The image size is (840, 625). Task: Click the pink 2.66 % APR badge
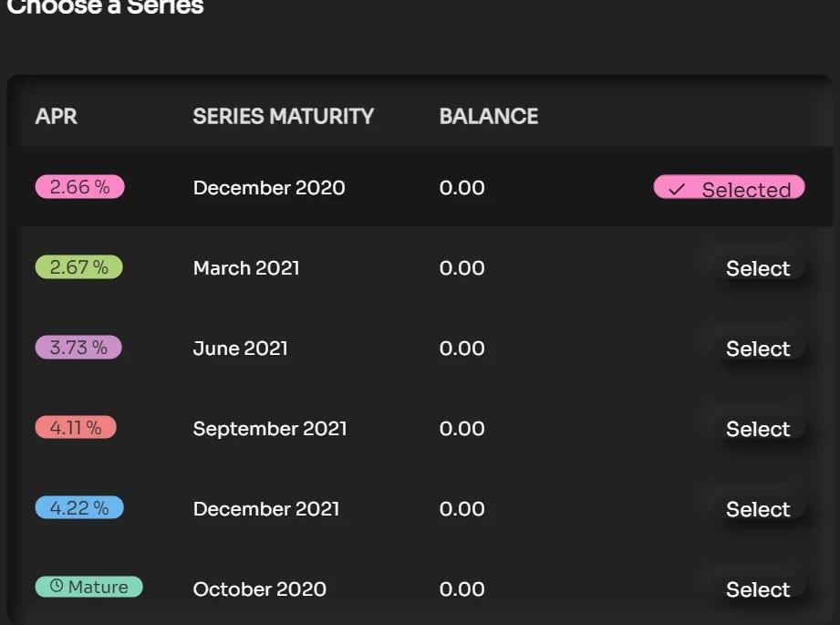click(x=80, y=186)
